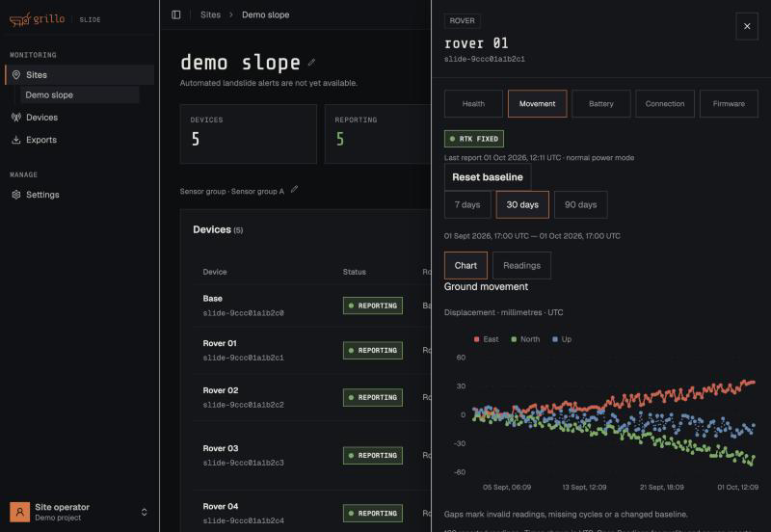771x532 pixels.
Task: Click the Grillo logo in the sidebar
Action: (38, 19)
